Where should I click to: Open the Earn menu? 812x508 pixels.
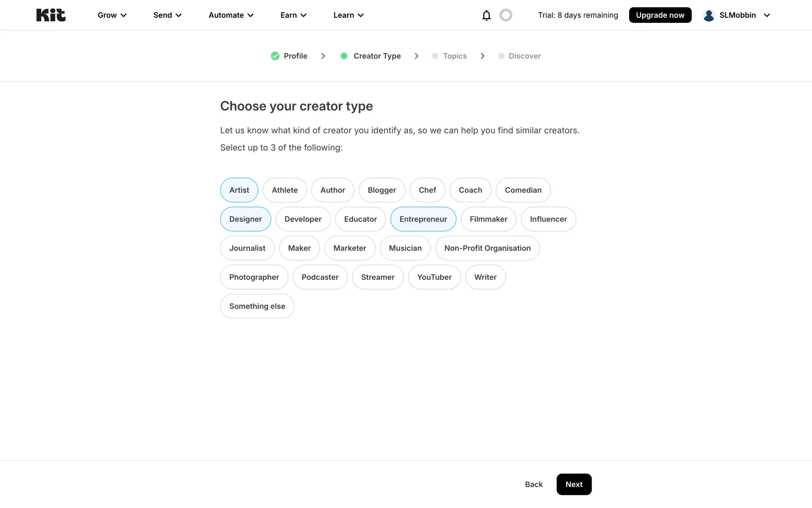pyautogui.click(x=293, y=15)
